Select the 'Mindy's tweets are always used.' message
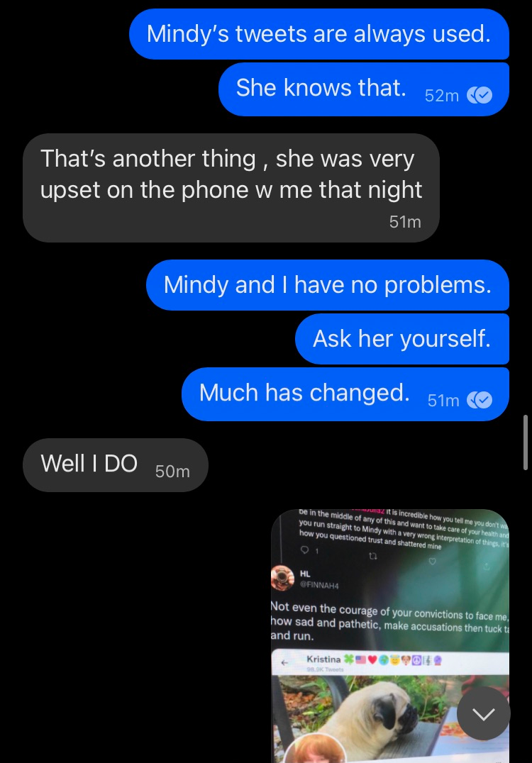 click(x=318, y=34)
